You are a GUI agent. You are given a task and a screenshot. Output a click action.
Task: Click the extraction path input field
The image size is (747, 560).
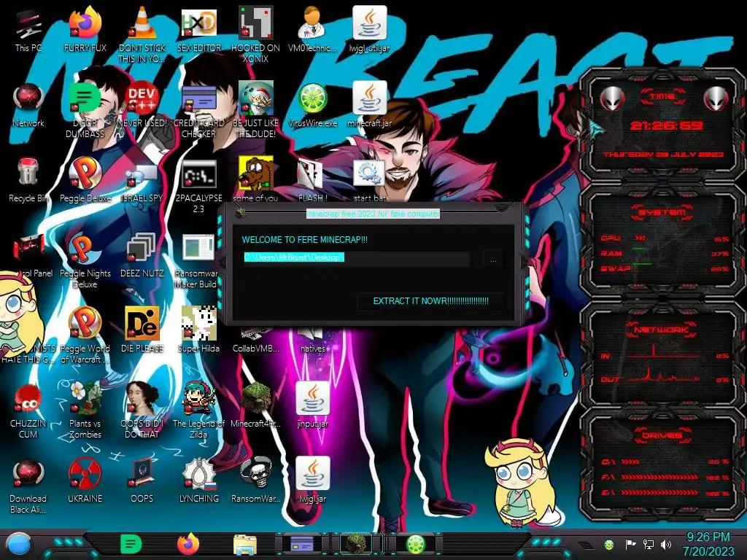(x=356, y=257)
